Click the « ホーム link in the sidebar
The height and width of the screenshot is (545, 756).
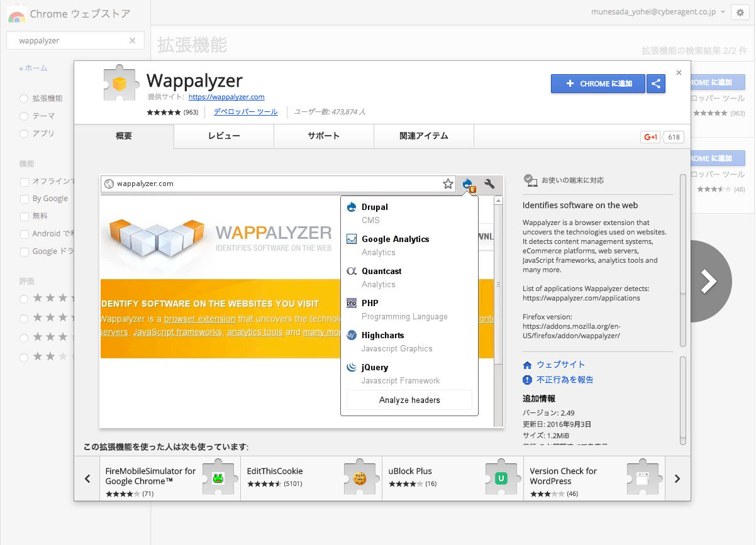33,68
